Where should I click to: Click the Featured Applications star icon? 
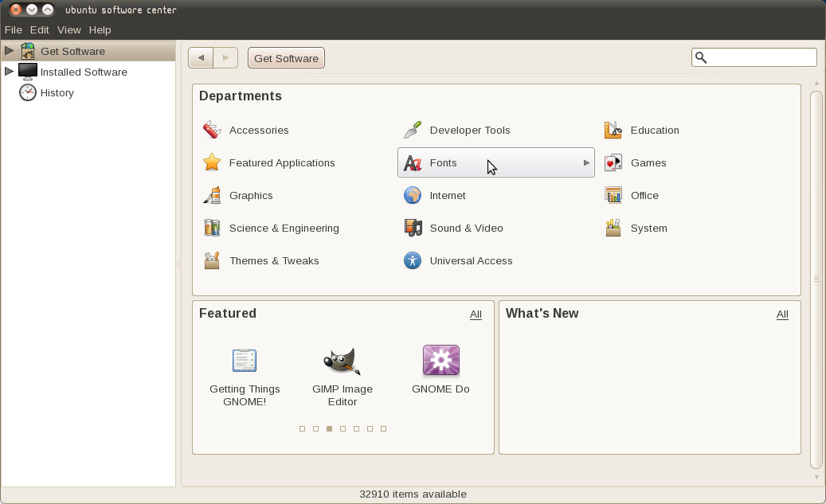212,162
